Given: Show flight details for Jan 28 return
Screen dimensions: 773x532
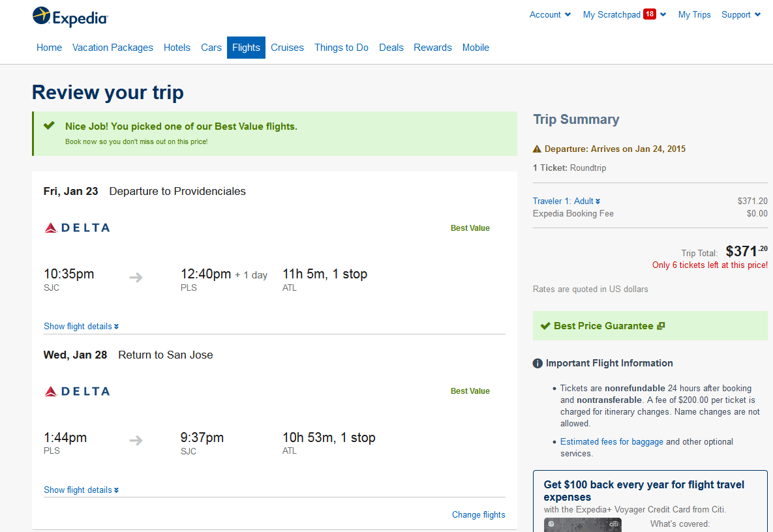Looking at the screenshot, I should point(81,490).
